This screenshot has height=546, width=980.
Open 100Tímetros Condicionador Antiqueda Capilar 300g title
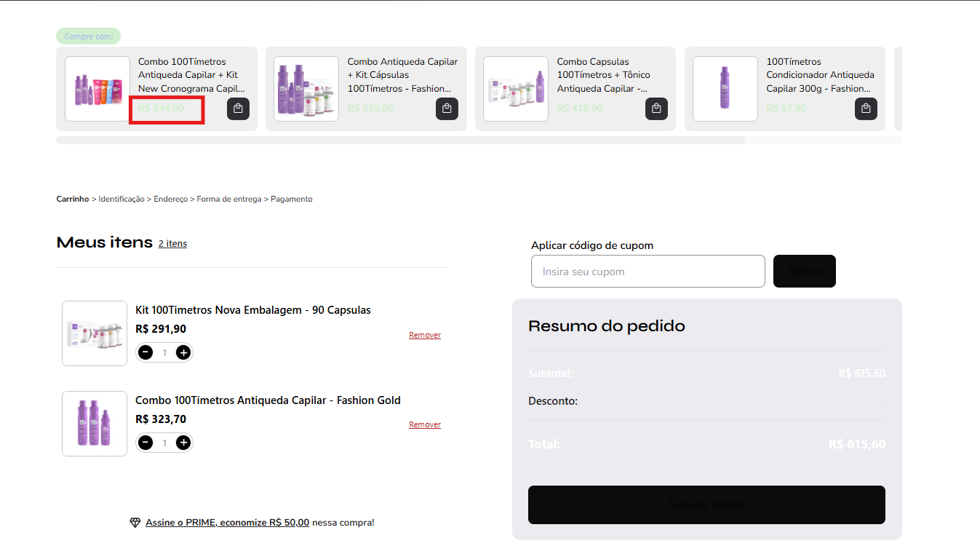pyautogui.click(x=820, y=75)
